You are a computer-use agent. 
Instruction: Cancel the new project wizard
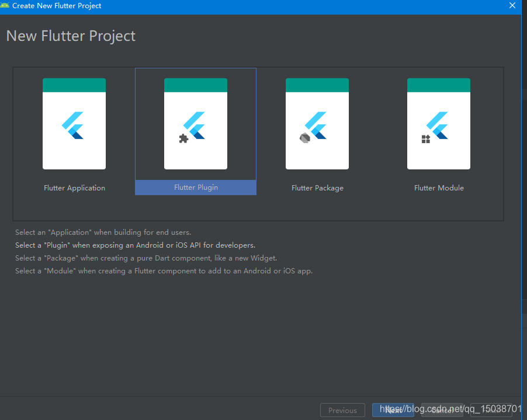point(442,410)
